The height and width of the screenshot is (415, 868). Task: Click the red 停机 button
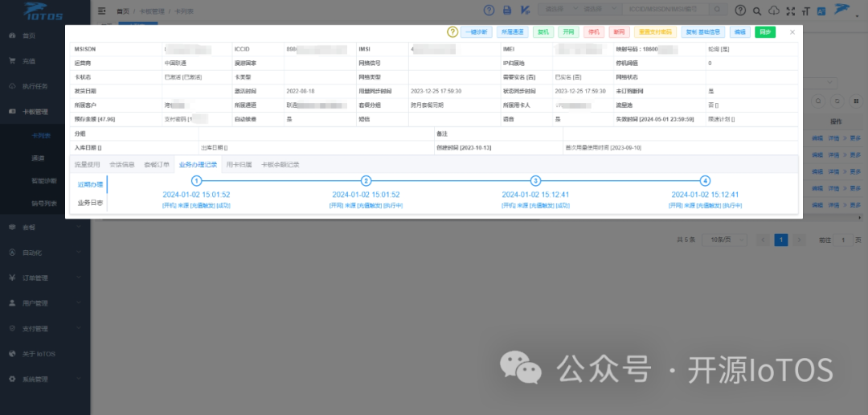point(594,32)
